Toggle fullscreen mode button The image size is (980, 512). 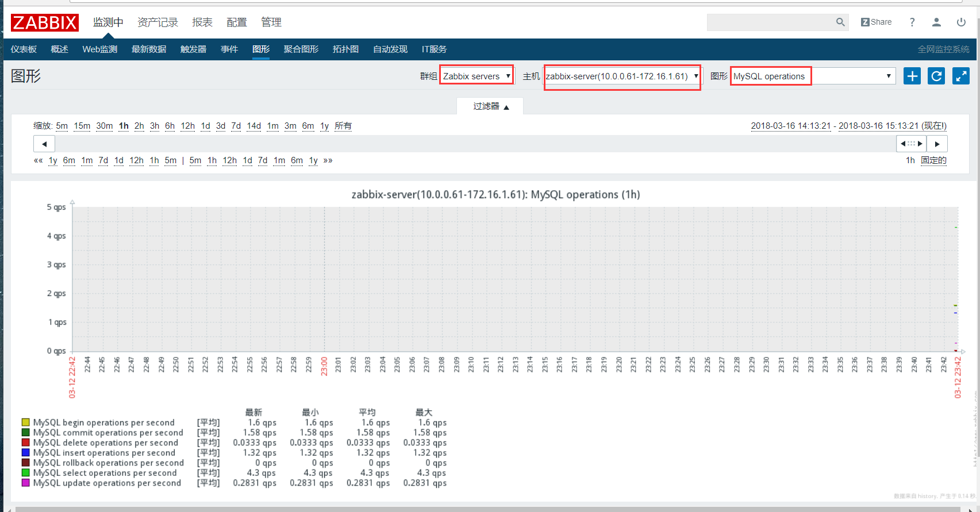[961, 76]
